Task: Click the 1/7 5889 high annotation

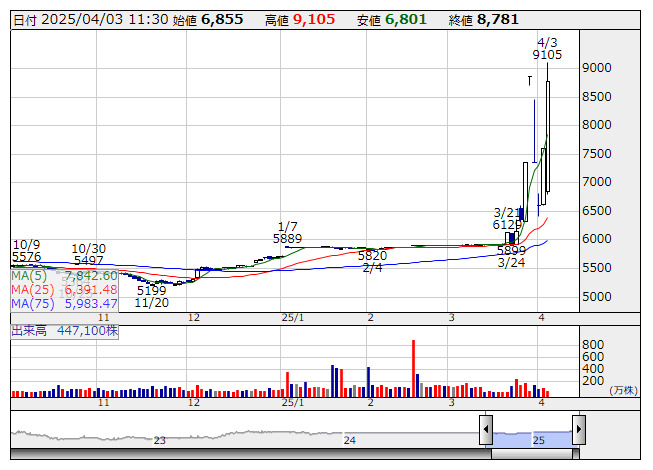Action: coord(287,232)
